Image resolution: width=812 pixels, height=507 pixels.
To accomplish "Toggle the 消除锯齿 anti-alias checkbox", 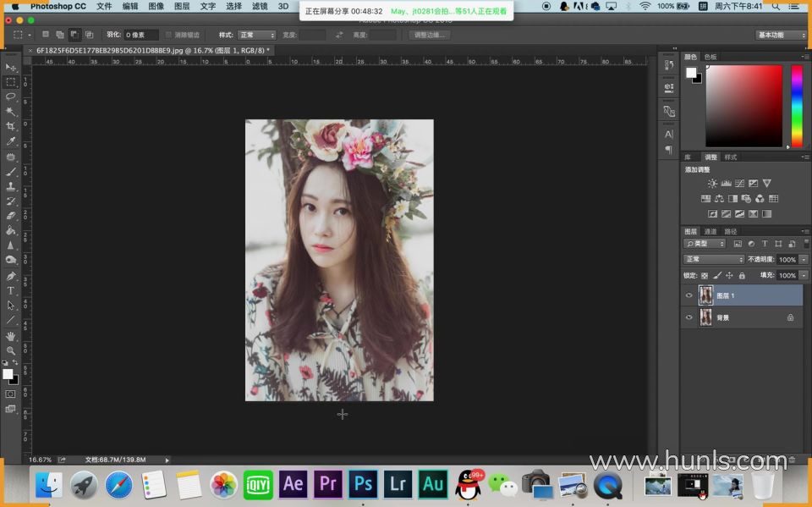I will point(168,35).
